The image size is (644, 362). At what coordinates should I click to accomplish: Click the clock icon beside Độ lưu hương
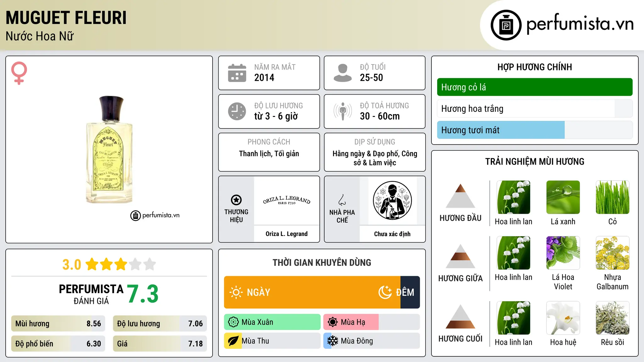237,111
